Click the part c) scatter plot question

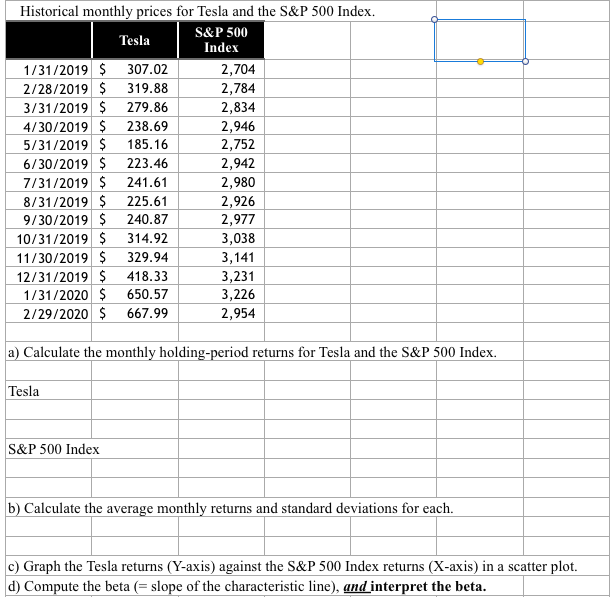pos(293,566)
